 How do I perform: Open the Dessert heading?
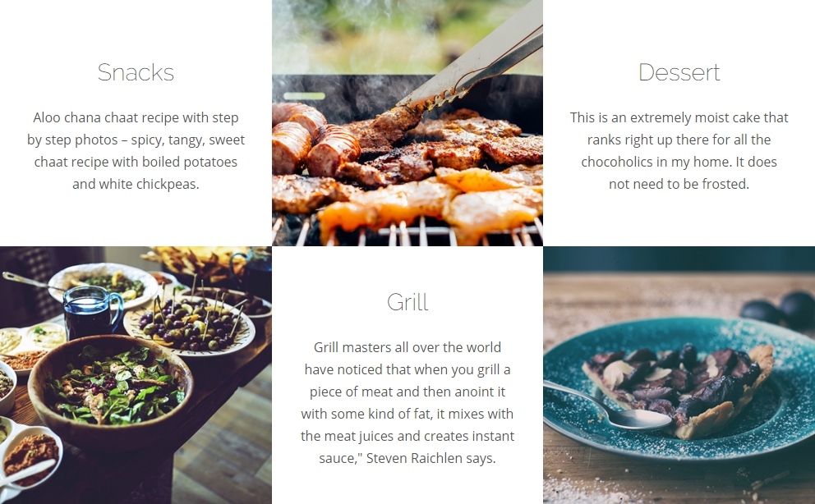tap(679, 72)
